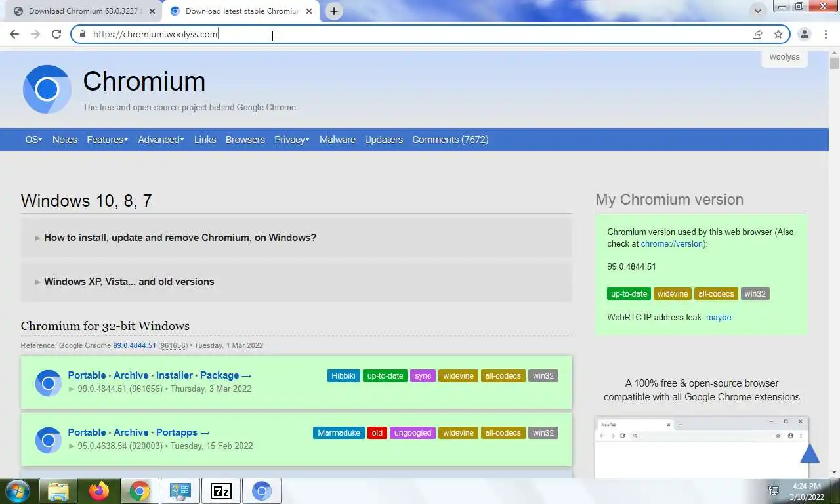Image resolution: width=840 pixels, height=504 pixels.
Task: Click Chromium icon of the Hibbiki build
Action: point(48,383)
